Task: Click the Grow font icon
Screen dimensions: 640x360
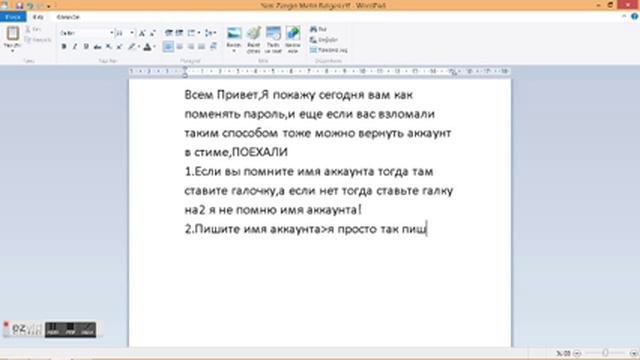Action: coord(142,33)
